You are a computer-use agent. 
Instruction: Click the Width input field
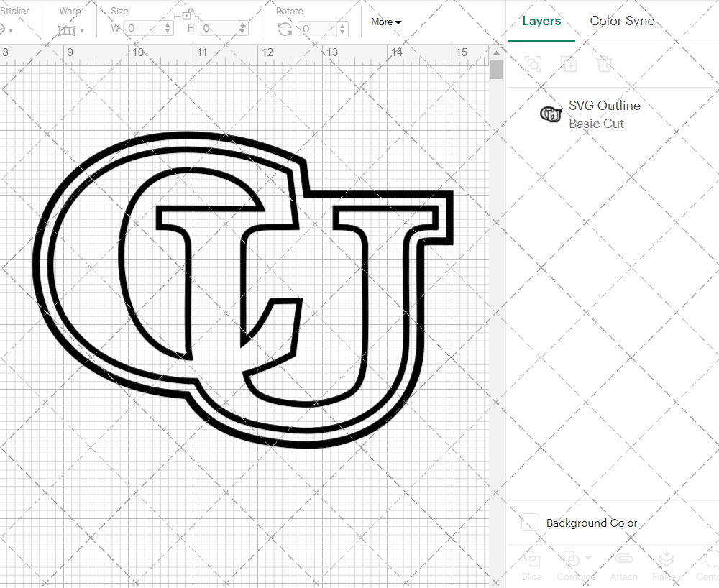click(144, 28)
